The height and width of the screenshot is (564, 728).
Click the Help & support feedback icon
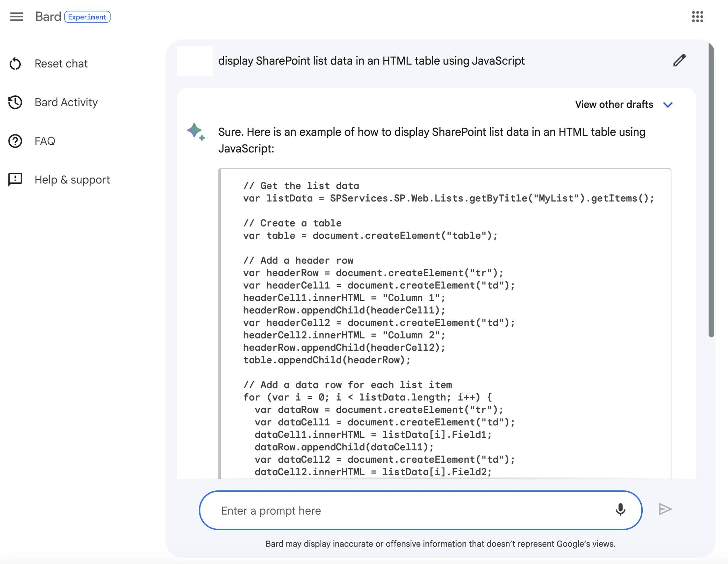pos(15,180)
